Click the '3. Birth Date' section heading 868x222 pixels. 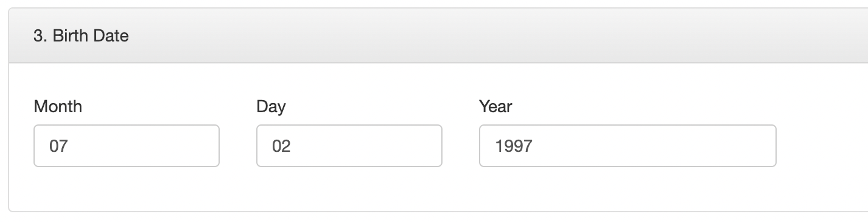(81, 36)
